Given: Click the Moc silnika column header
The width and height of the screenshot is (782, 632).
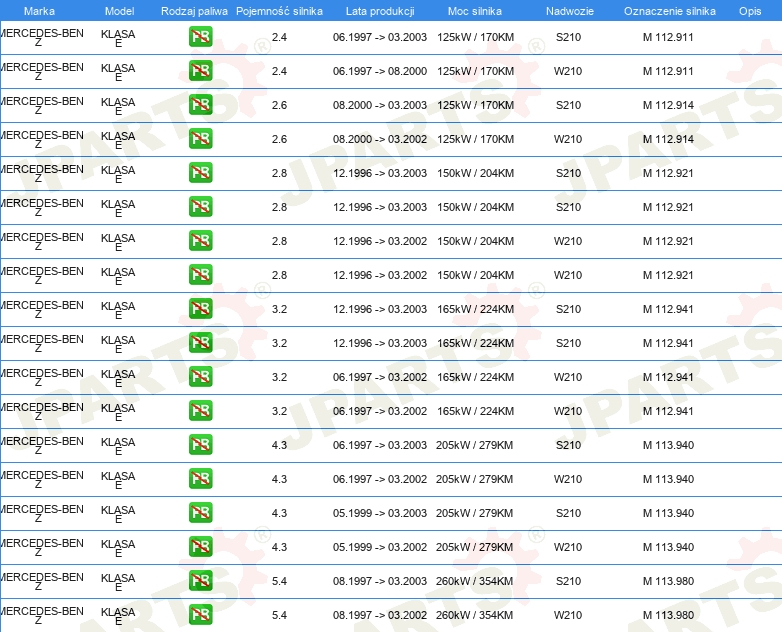Looking at the screenshot, I should coord(475,11).
